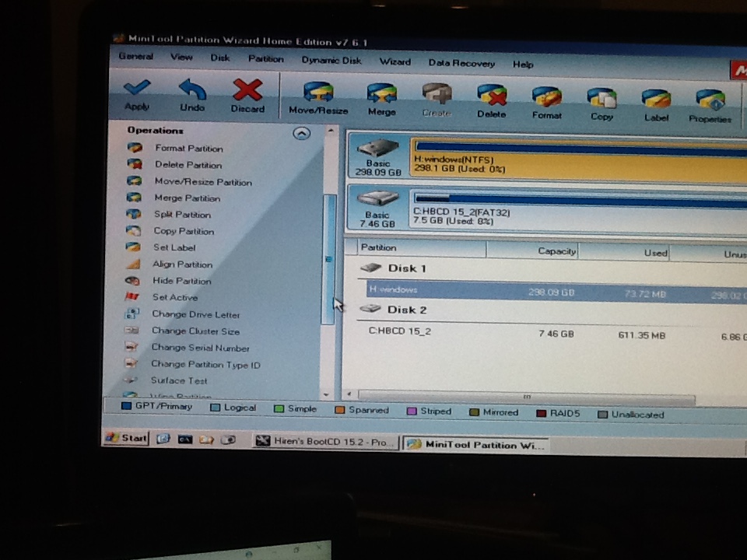Open the Wizard menu
747x560 pixels.
coord(395,62)
